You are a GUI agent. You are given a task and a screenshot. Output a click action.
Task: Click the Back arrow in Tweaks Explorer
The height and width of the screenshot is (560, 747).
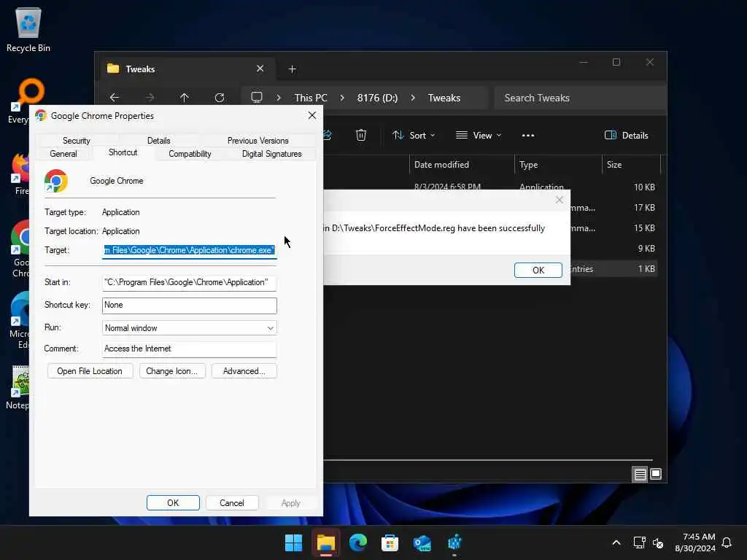point(115,98)
